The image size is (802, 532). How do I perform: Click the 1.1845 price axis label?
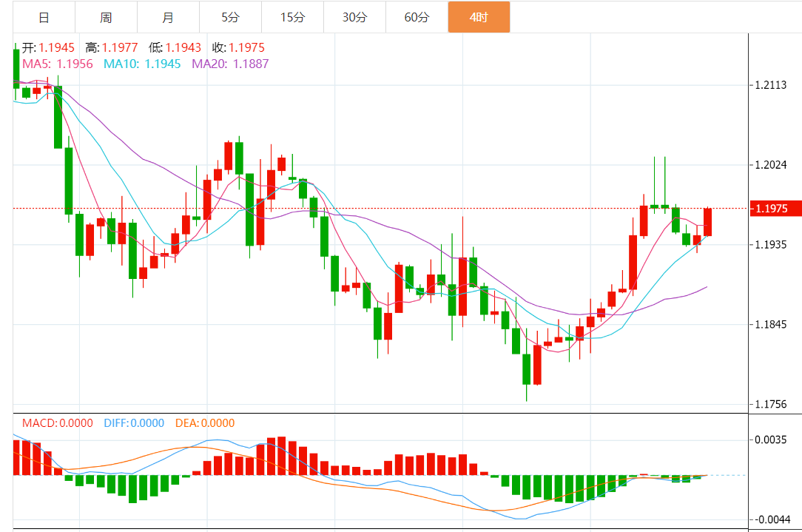point(771,324)
